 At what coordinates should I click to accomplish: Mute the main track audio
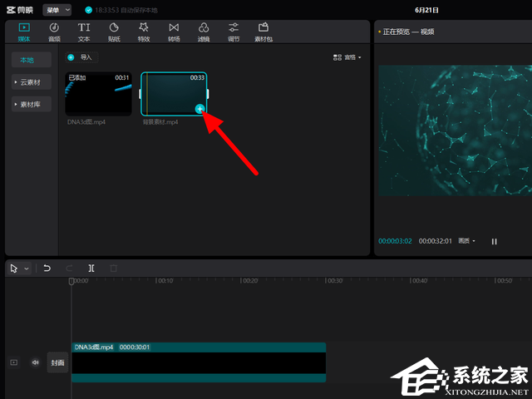(35, 362)
